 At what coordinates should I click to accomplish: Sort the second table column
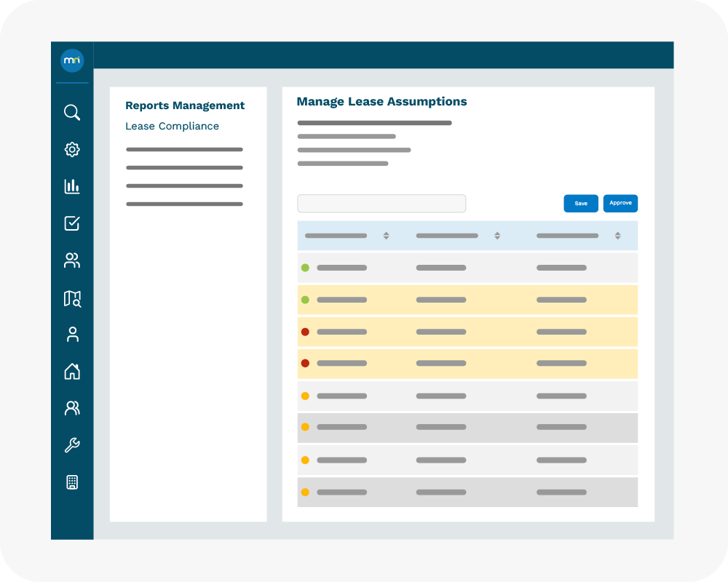[x=497, y=236]
